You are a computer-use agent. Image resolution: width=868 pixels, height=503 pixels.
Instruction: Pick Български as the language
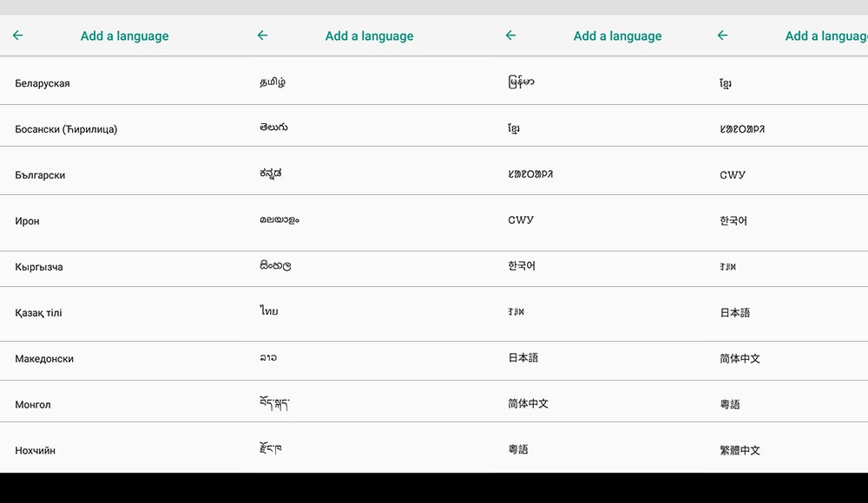40,175
